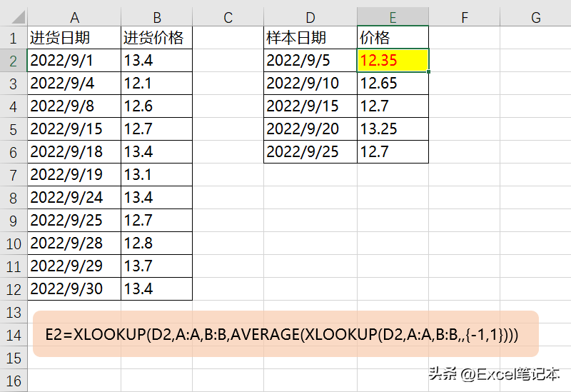Select cell D6 with date 2022/9/25
Screen dimensions: 571x392
[310, 152]
